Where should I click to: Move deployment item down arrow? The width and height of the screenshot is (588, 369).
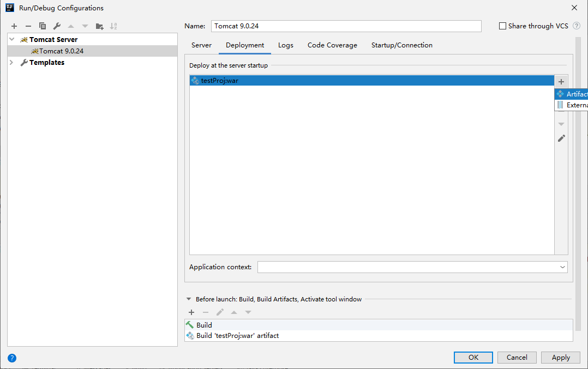561,124
